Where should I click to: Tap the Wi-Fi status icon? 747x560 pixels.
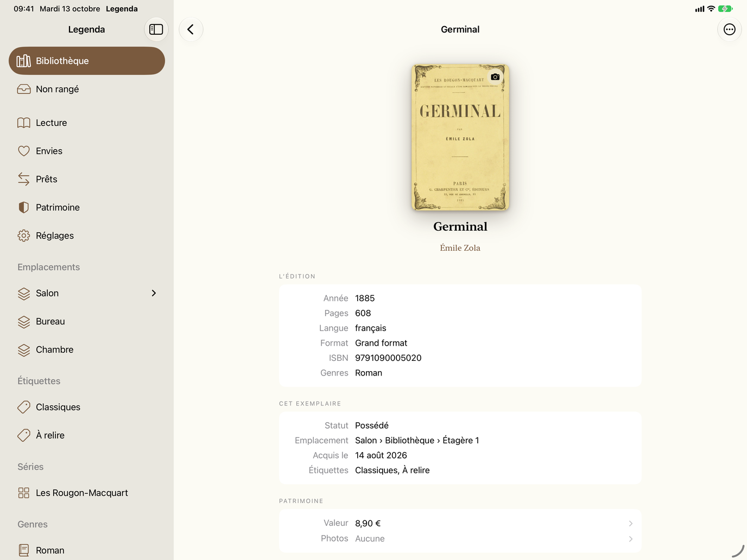click(711, 9)
